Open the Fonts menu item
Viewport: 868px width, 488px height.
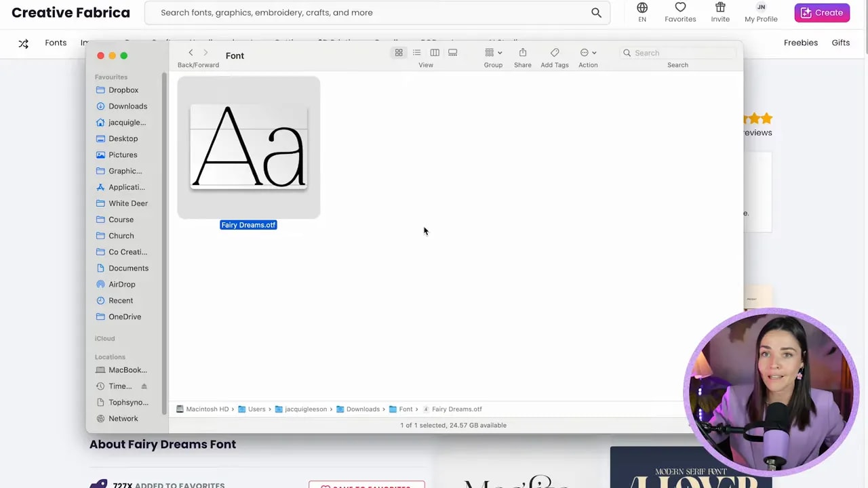coord(56,42)
